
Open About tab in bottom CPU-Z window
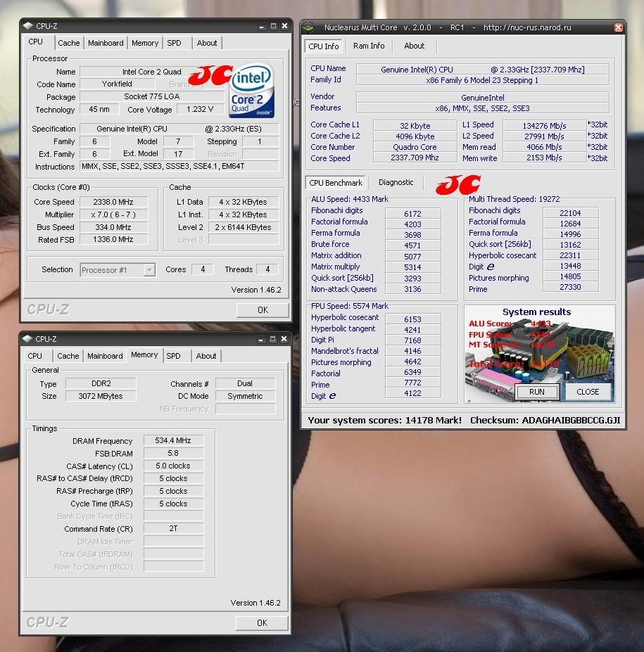point(206,356)
